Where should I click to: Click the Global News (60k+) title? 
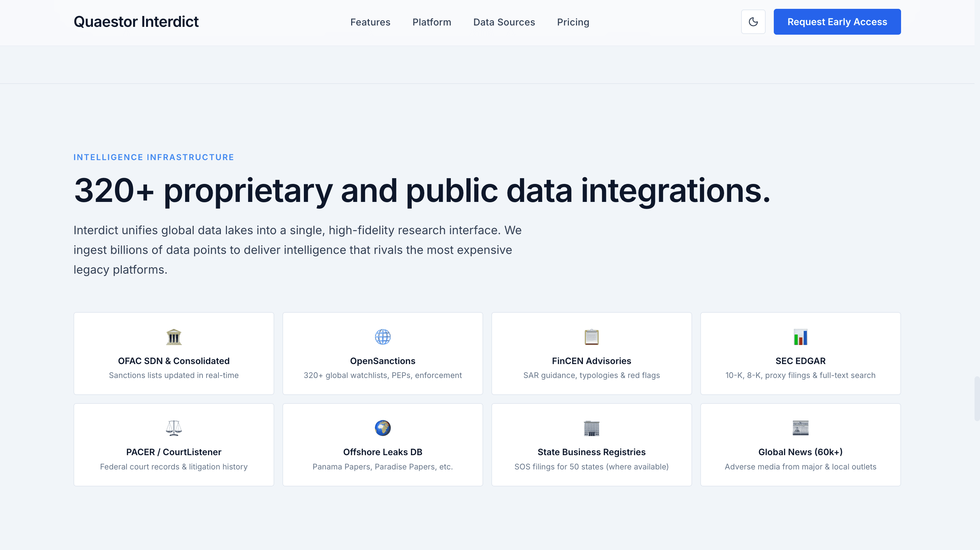pos(800,452)
